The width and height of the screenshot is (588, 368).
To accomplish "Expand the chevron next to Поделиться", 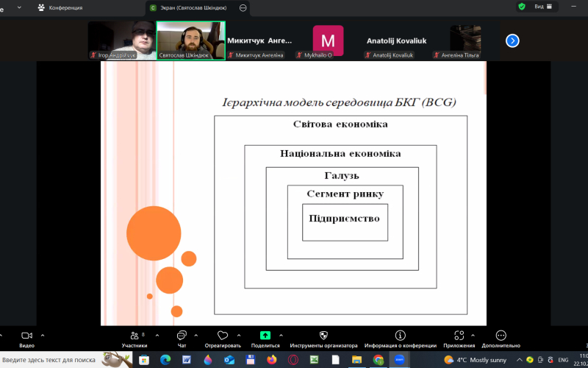I will tap(282, 335).
